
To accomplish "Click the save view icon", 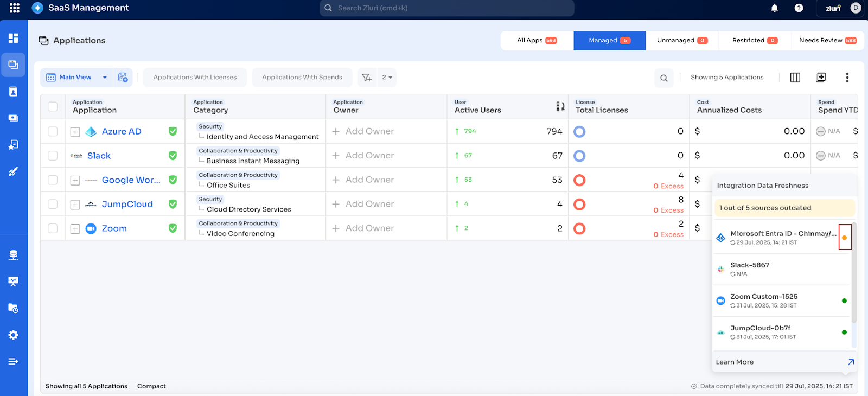I will tap(123, 78).
